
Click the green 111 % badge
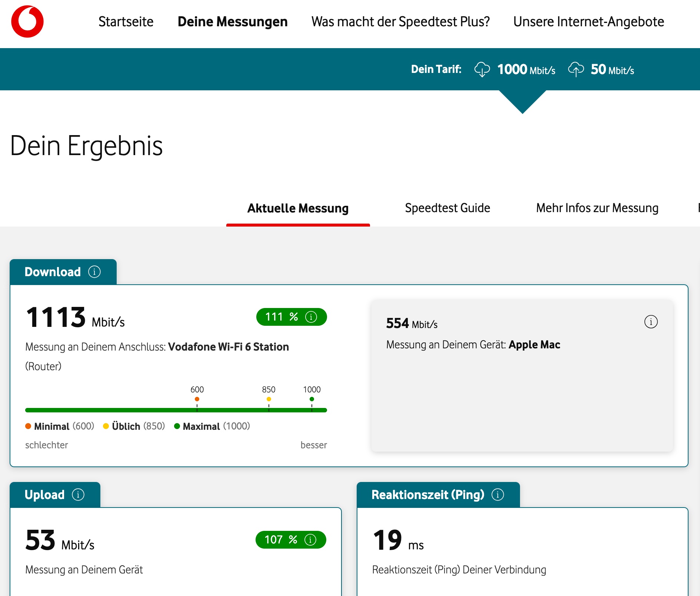(x=291, y=317)
